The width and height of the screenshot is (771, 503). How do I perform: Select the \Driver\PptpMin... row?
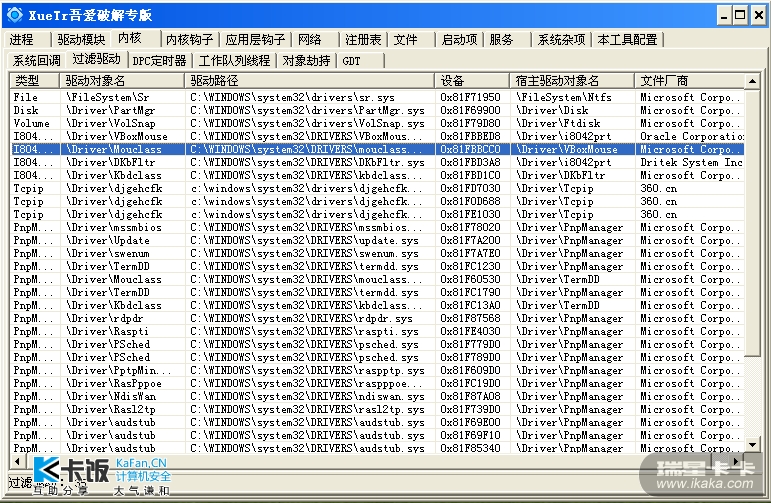coord(377,370)
